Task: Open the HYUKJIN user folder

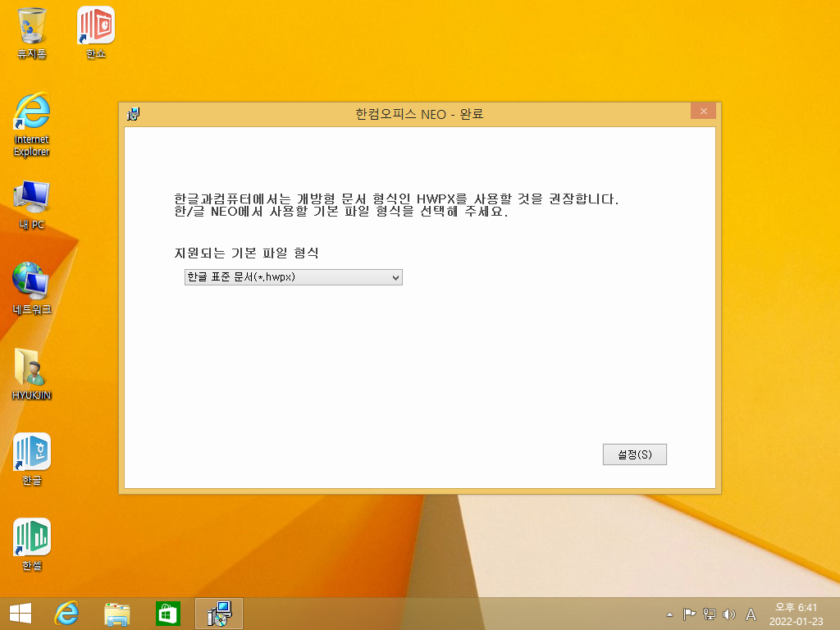Action: [32, 374]
